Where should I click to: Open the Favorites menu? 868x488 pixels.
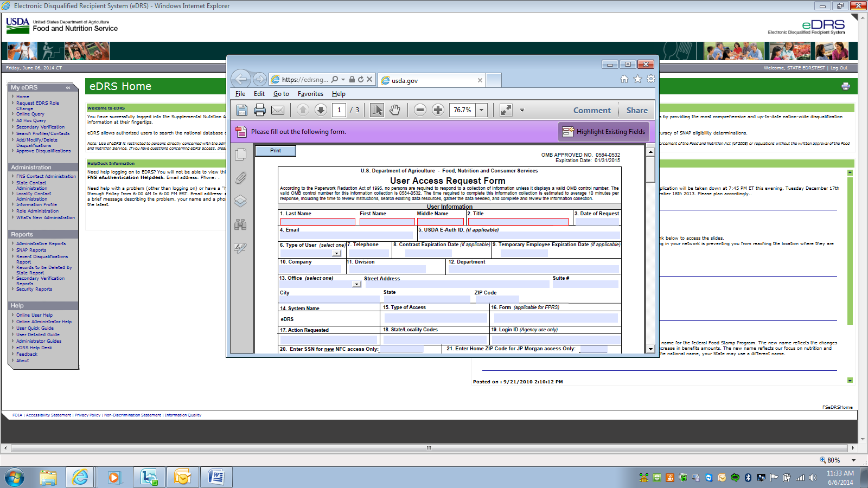tap(310, 94)
